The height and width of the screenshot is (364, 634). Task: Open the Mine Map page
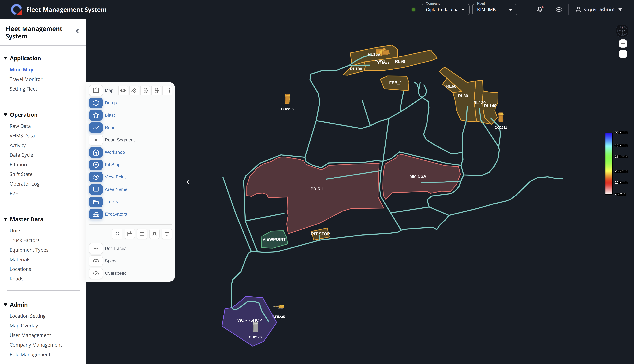pos(21,70)
